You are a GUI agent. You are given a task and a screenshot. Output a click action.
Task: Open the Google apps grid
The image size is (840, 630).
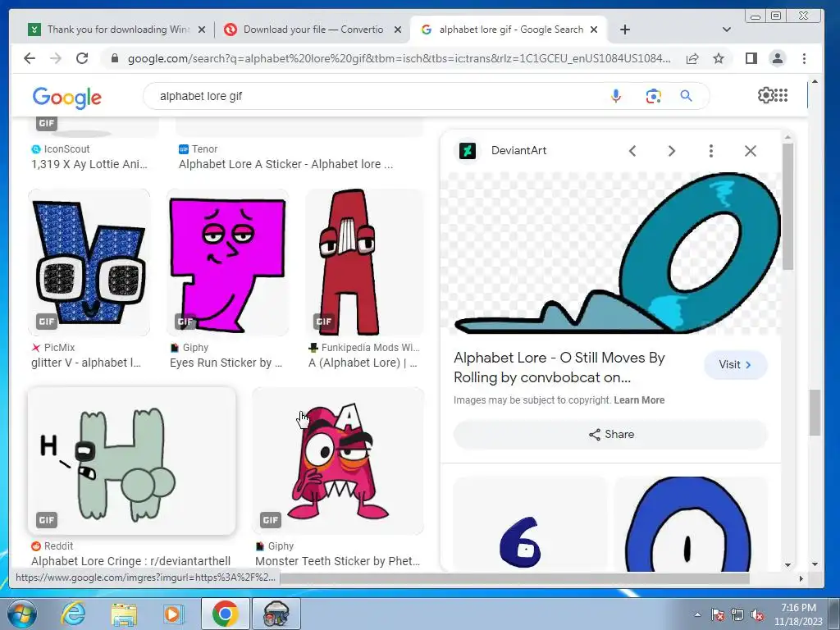[x=781, y=95]
